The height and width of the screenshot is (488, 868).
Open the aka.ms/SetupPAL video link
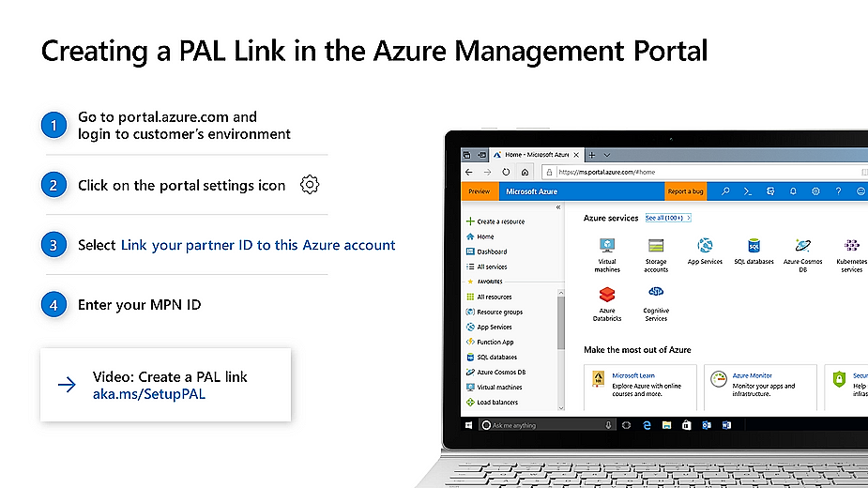click(149, 394)
